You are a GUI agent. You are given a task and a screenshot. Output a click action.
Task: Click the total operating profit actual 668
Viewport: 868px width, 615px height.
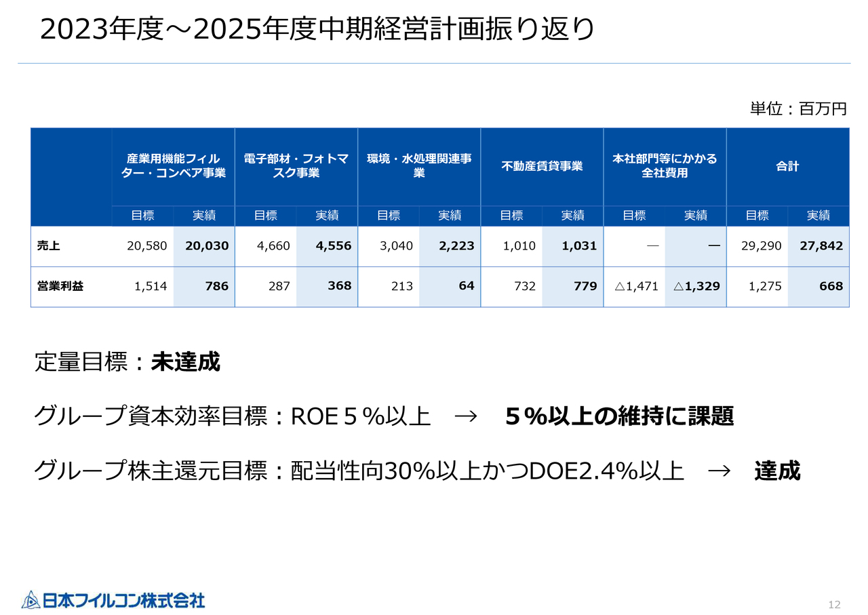[x=830, y=286]
